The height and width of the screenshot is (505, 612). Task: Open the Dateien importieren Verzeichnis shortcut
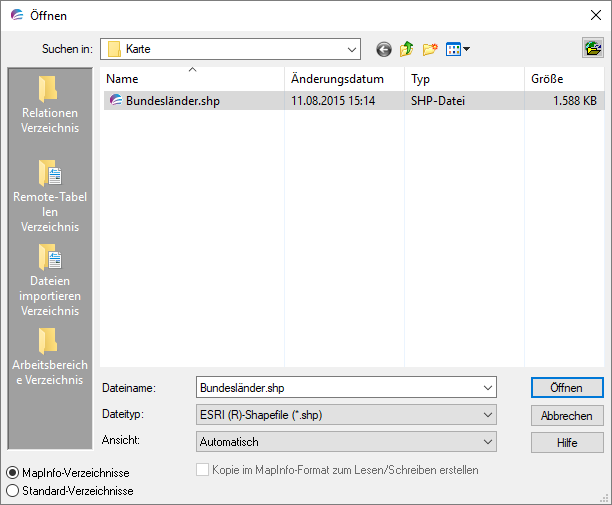click(50, 280)
